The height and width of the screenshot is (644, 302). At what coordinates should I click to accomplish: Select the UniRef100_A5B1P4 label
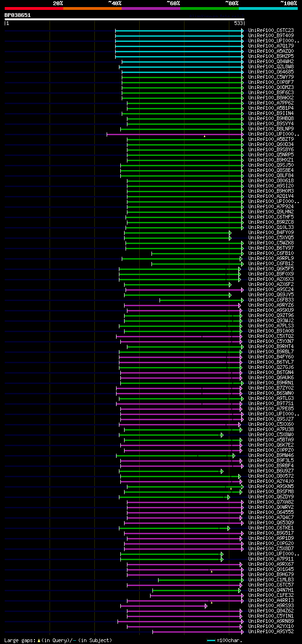(271, 108)
